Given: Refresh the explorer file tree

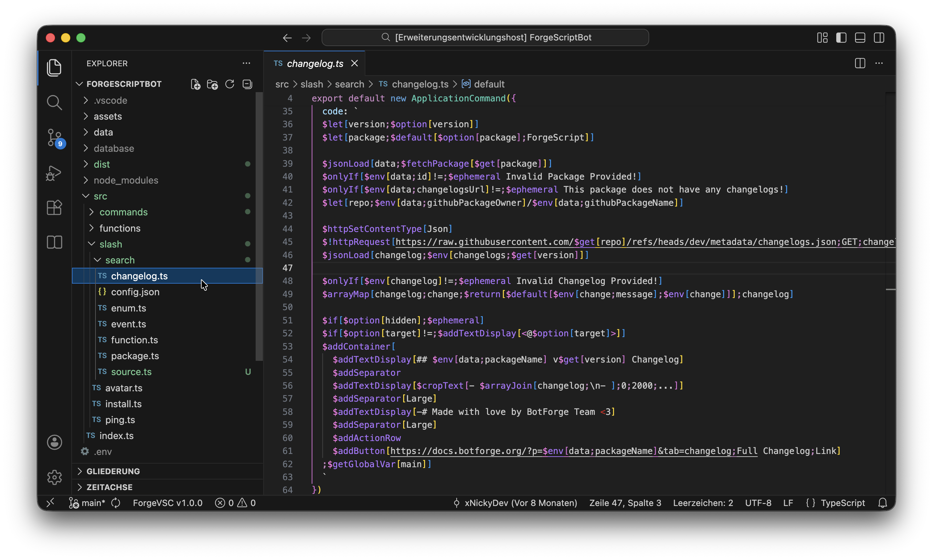Looking at the screenshot, I should [x=229, y=84].
